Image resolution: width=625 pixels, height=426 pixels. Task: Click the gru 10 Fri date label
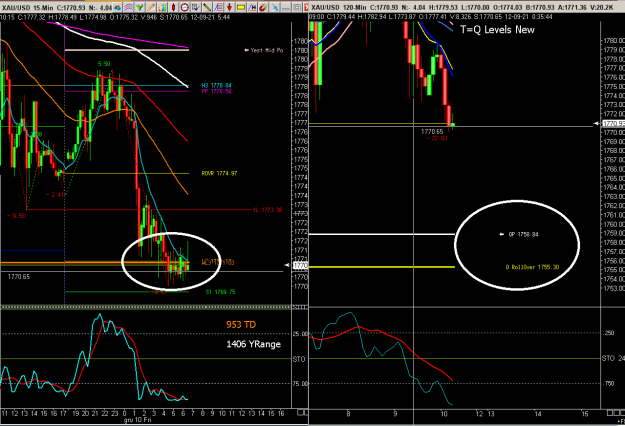pyautogui.click(x=137, y=420)
